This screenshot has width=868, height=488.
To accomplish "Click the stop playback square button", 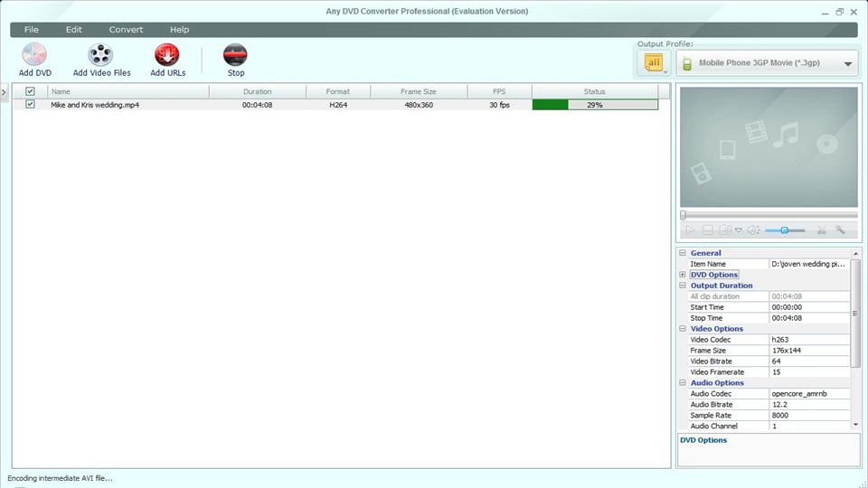I will [x=707, y=230].
